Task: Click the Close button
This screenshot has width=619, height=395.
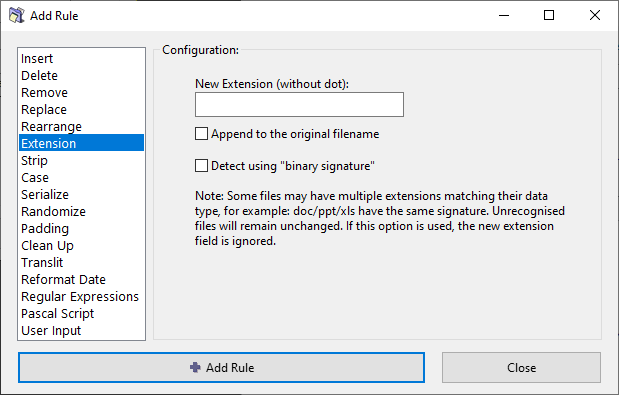Action: point(521,367)
